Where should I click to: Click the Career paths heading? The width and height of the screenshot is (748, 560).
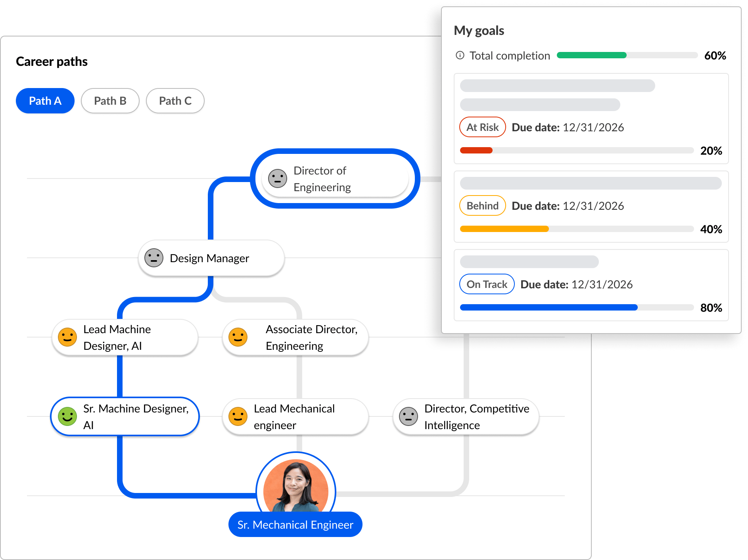pyautogui.click(x=52, y=61)
